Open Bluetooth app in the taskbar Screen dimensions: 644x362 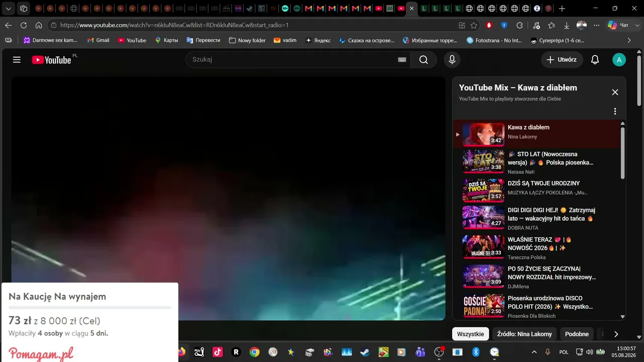click(476, 352)
